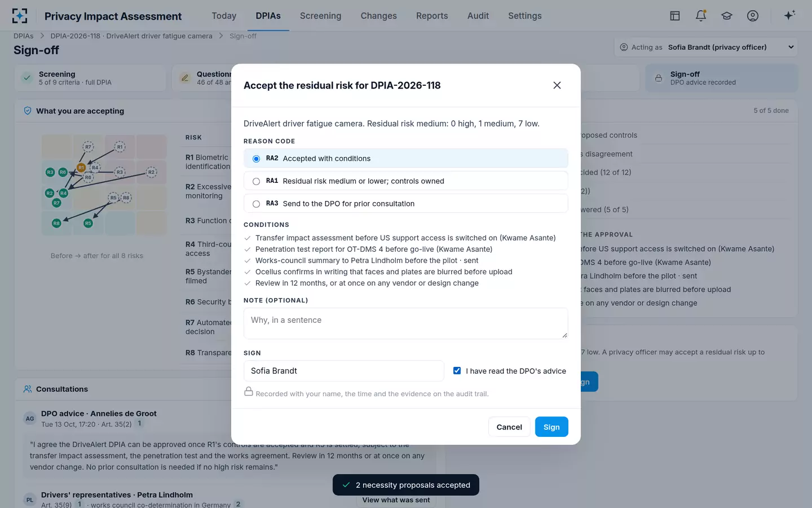Click the Privacy Impact Assessment logo icon

(20, 16)
